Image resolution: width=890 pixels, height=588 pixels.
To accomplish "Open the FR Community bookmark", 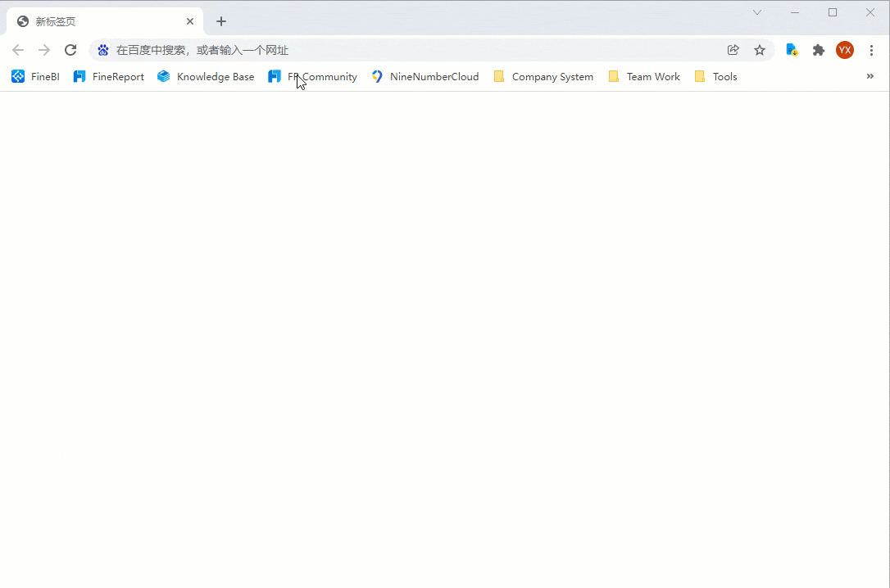I will coord(312,76).
